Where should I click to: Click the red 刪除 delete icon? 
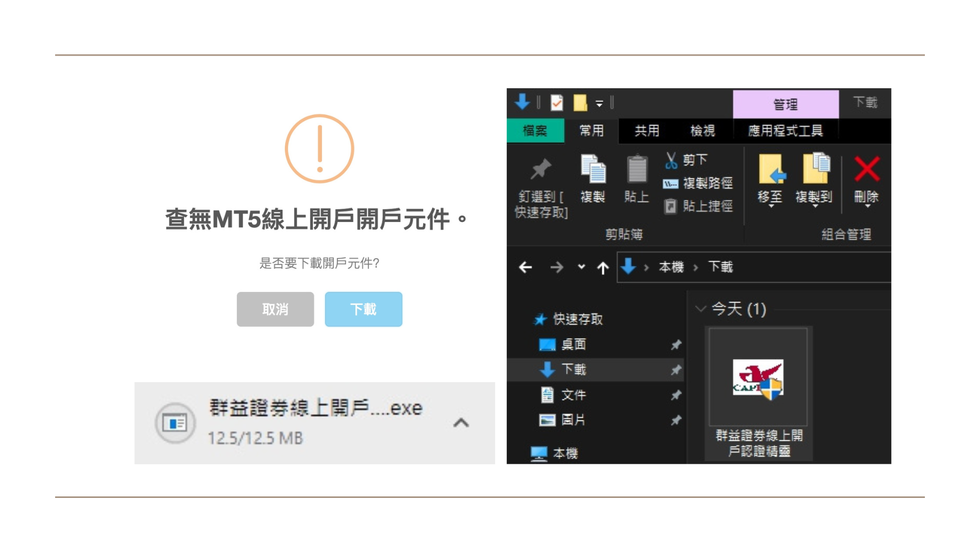point(867,169)
